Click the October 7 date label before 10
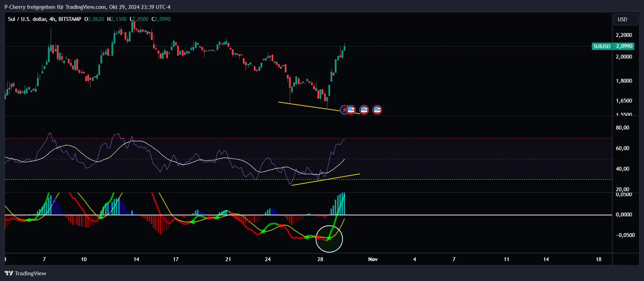Viewport: 644px width, 281px height. [44, 259]
